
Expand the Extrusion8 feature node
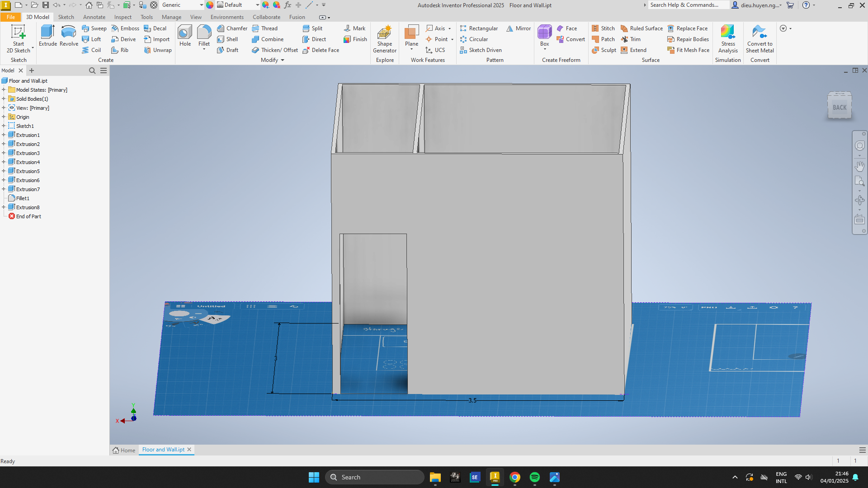pyautogui.click(x=4, y=207)
